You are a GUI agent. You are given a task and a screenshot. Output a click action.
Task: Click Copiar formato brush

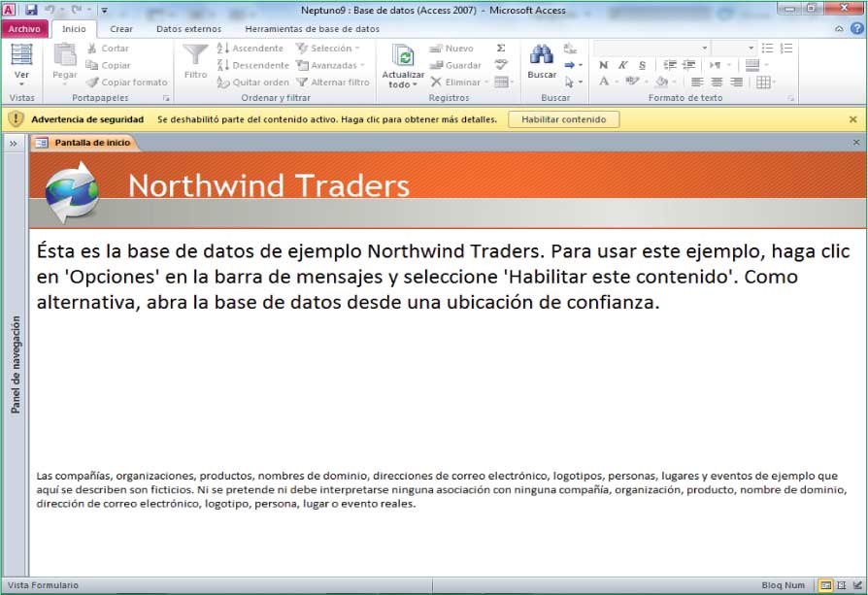click(127, 82)
